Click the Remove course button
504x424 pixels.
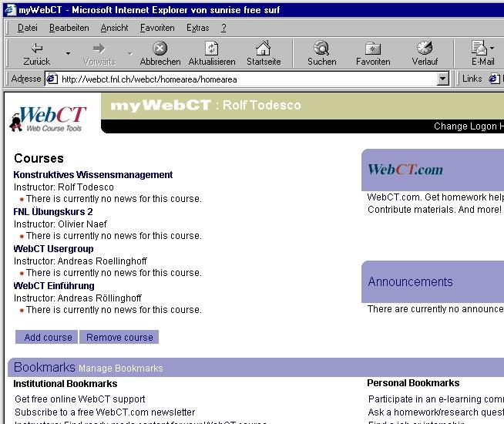point(119,337)
